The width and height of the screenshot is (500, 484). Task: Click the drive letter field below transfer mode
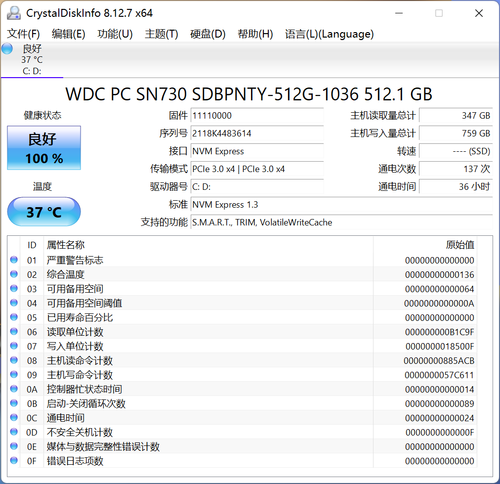[x=257, y=187]
